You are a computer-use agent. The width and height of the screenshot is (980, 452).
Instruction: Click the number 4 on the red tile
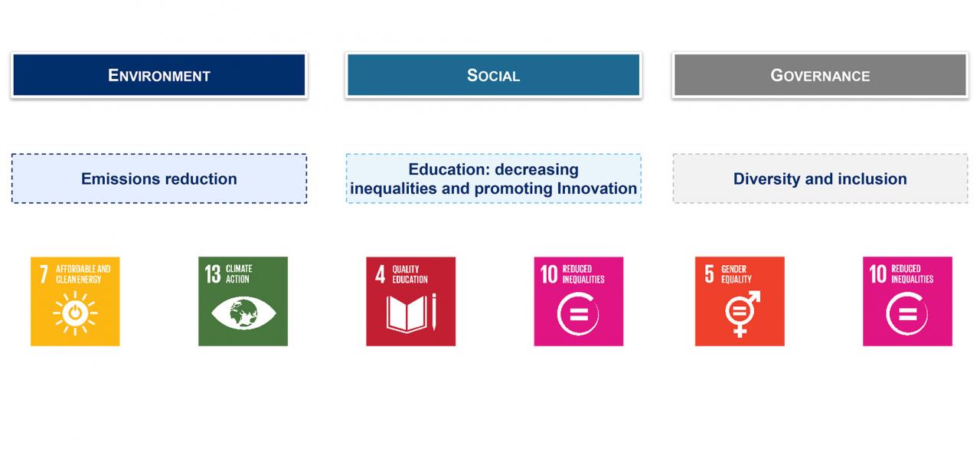click(380, 274)
